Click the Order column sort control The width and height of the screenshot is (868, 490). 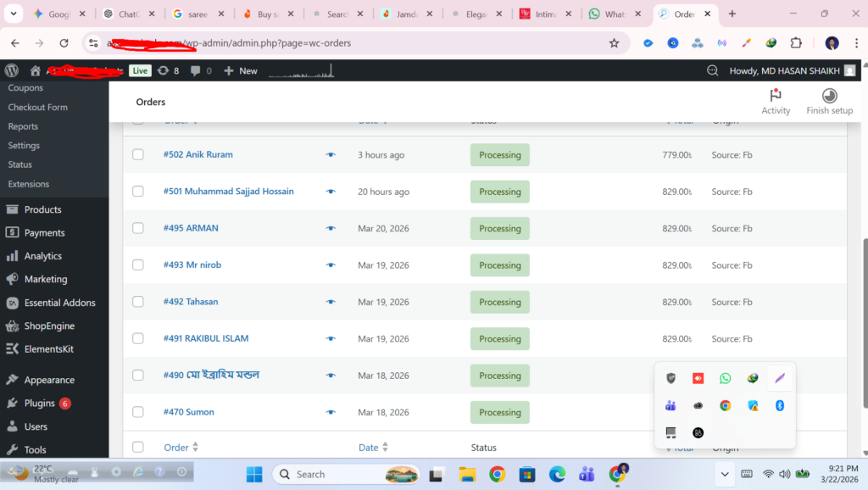click(x=198, y=447)
